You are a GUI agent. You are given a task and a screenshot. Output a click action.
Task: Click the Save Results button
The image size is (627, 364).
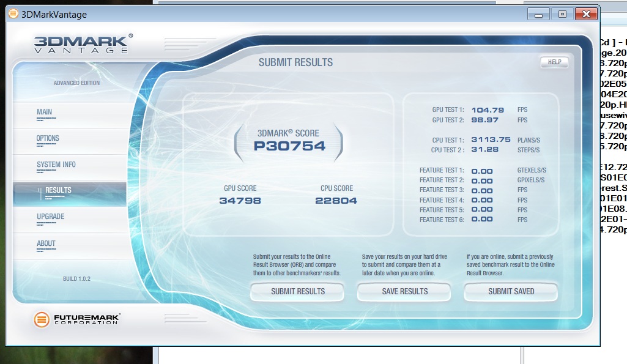(x=404, y=292)
